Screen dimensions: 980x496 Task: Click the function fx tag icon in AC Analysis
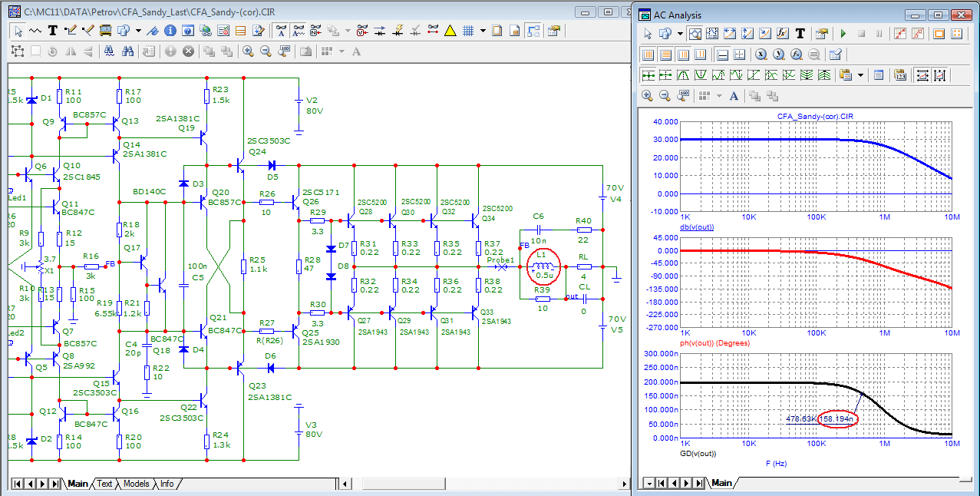[782, 34]
